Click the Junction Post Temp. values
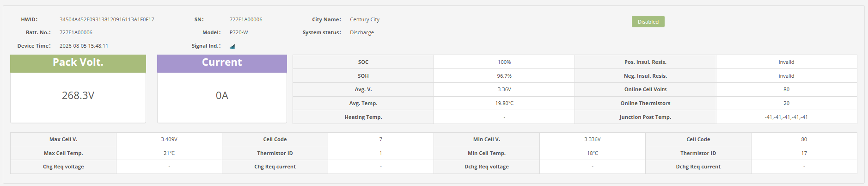868x186 pixels. coord(786,117)
